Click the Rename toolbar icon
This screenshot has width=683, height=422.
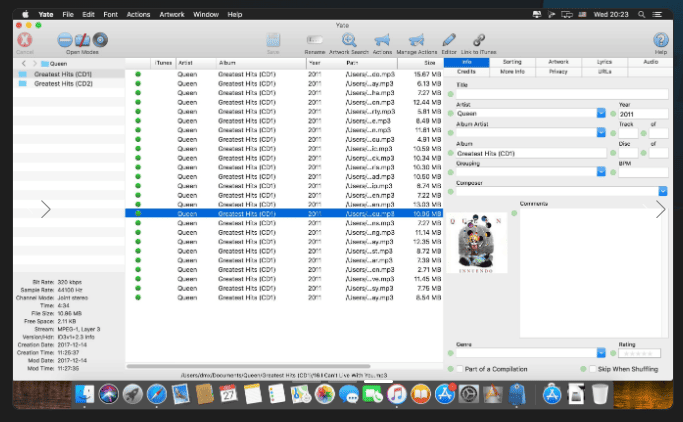pos(314,41)
